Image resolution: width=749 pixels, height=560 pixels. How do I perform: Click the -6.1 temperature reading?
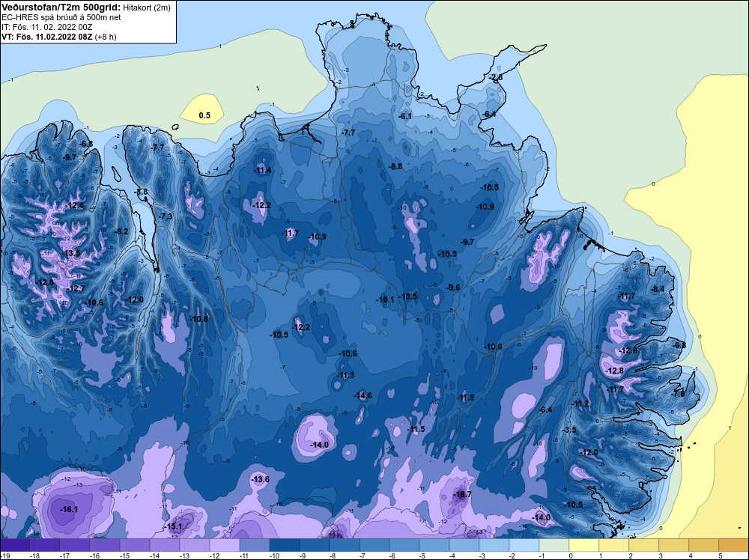point(405,116)
